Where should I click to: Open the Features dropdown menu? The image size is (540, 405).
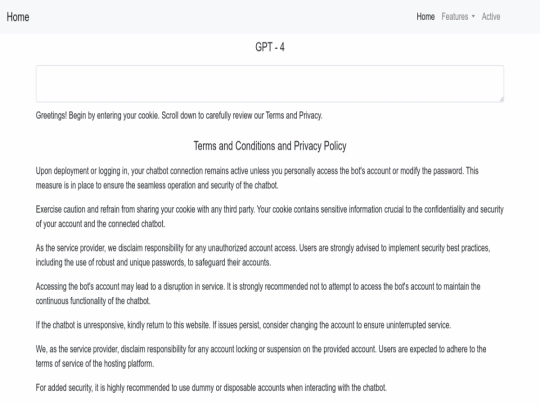[x=458, y=17]
